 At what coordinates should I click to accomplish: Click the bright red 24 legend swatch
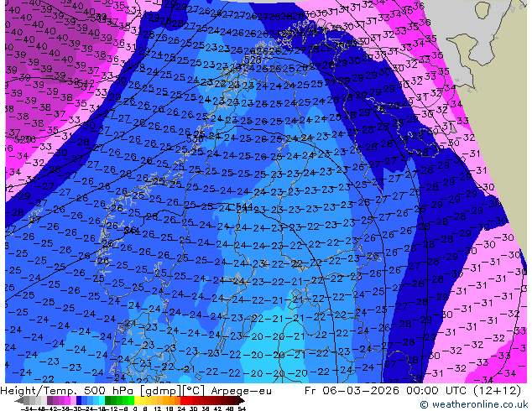[x=183, y=400]
